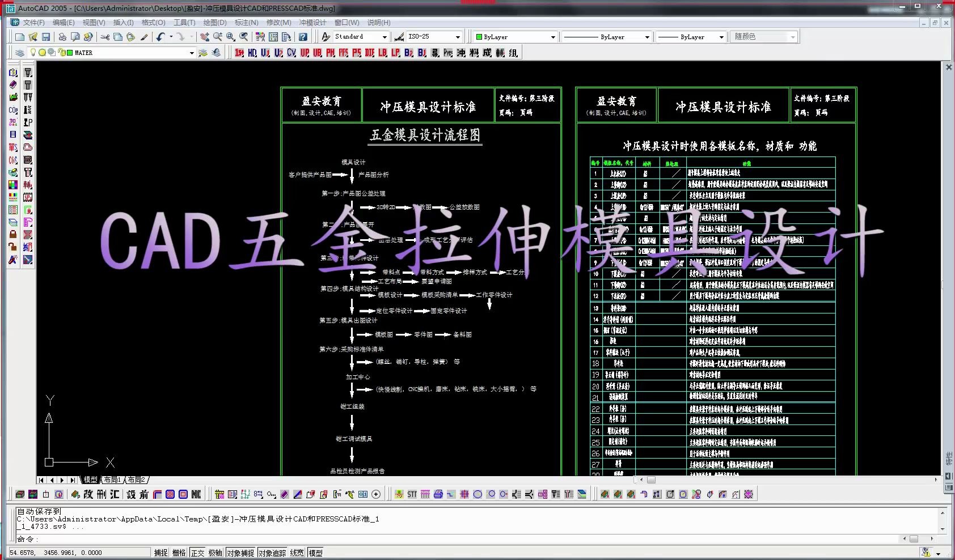This screenshot has height=560, width=955.
Task: Open AutoCAD Help via question mark icon
Action: (304, 36)
